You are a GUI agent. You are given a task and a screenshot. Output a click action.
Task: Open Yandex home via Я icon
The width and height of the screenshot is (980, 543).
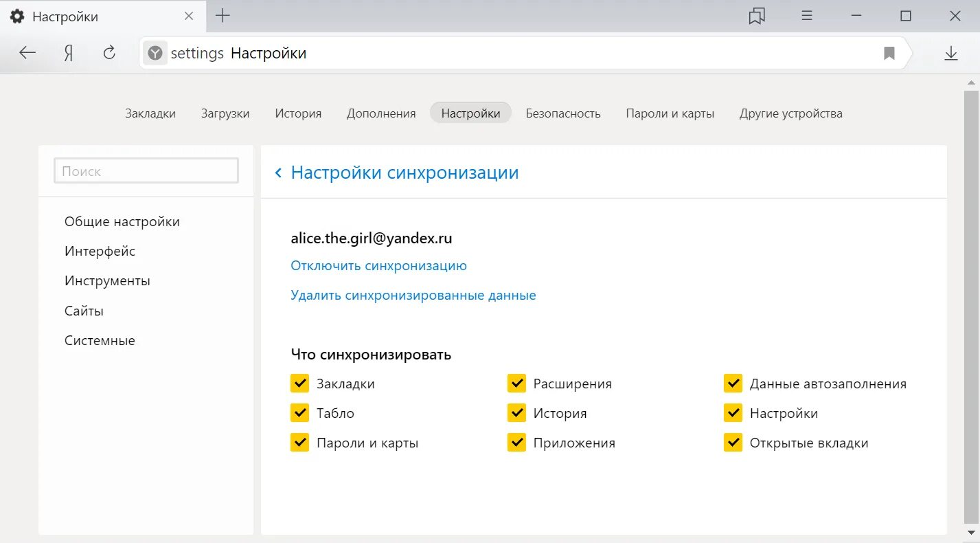coord(69,53)
